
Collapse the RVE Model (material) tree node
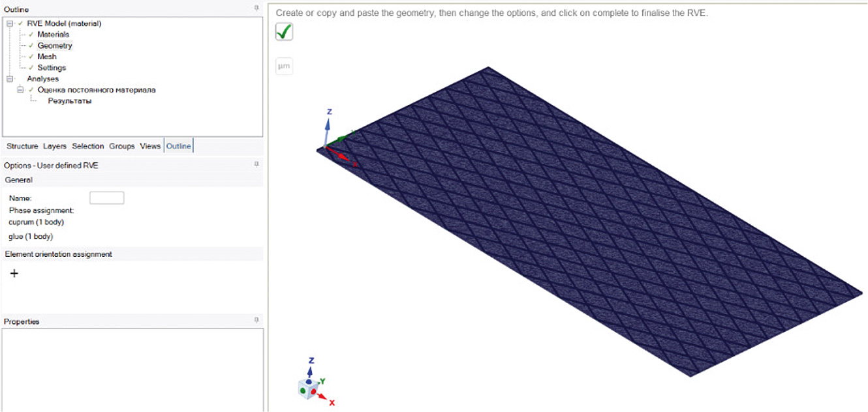(10, 23)
